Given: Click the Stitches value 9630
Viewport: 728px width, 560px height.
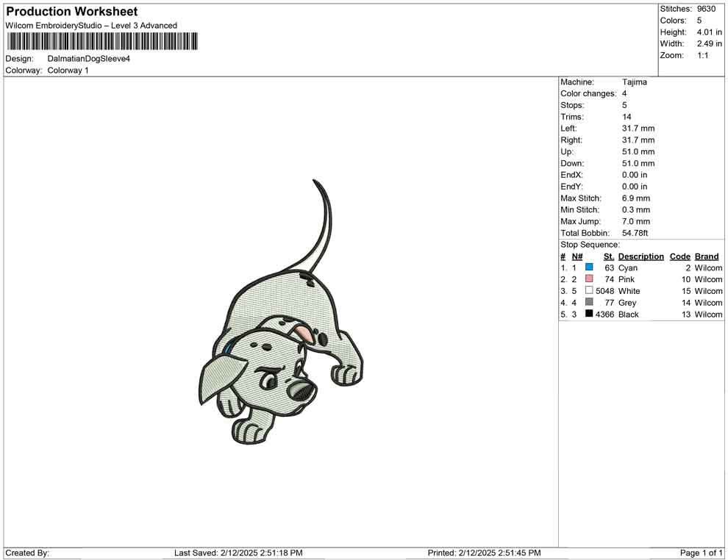Looking at the screenshot, I should click(x=706, y=9).
